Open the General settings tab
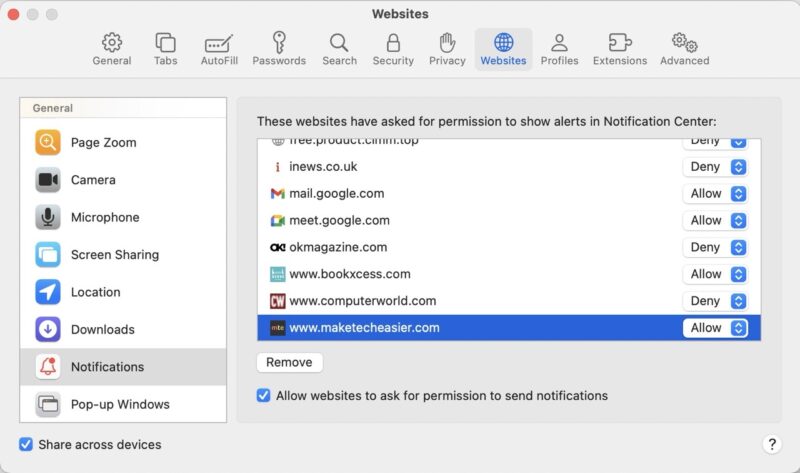800x473 pixels. 112,49
